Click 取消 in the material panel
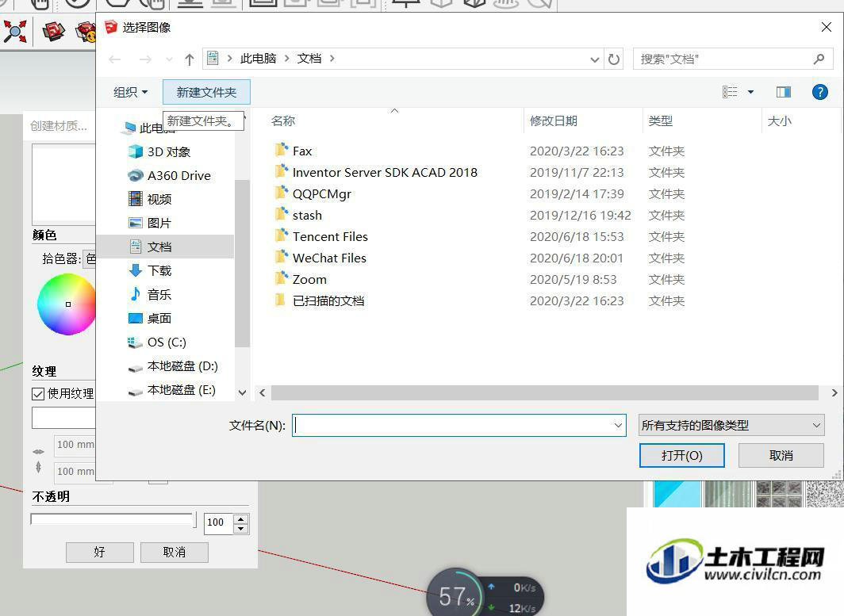Image resolution: width=844 pixels, height=616 pixels. tap(175, 552)
